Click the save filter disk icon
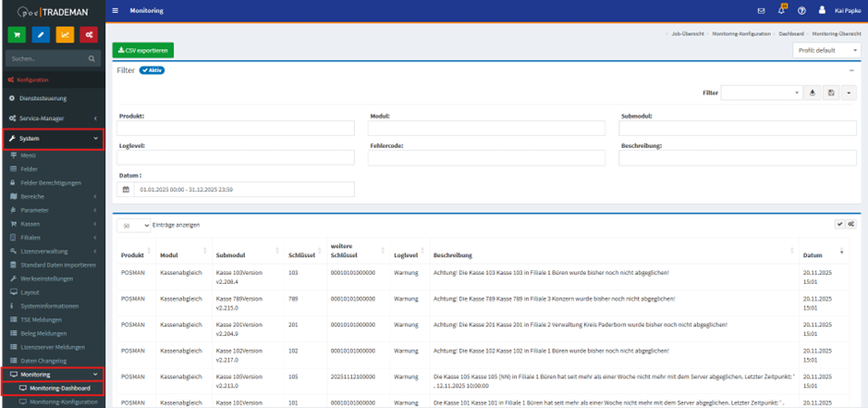The width and height of the screenshot is (868, 408). 831,93
